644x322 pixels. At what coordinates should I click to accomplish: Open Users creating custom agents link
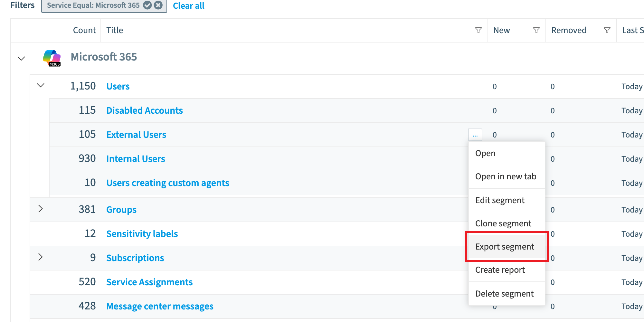point(168,183)
